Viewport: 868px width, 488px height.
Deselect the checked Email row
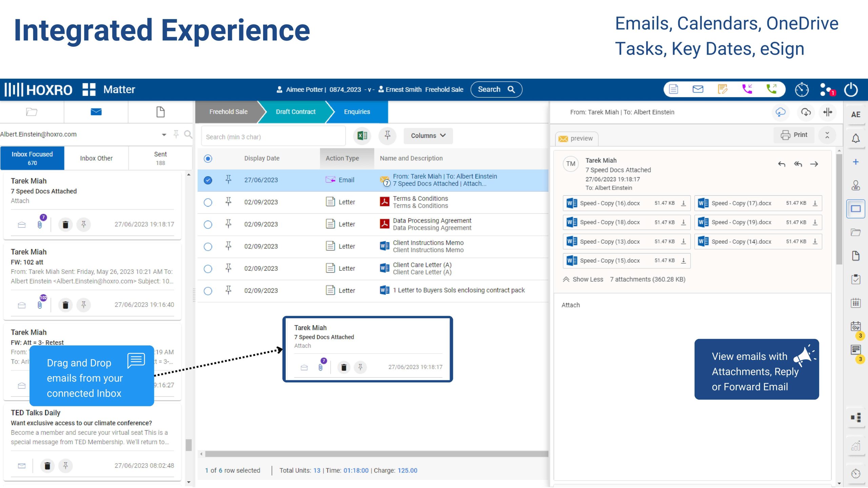coord(208,180)
